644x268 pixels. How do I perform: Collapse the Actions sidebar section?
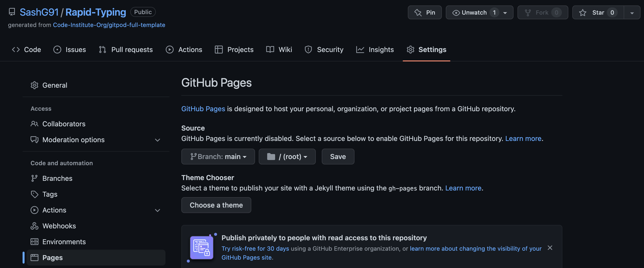coord(157,210)
